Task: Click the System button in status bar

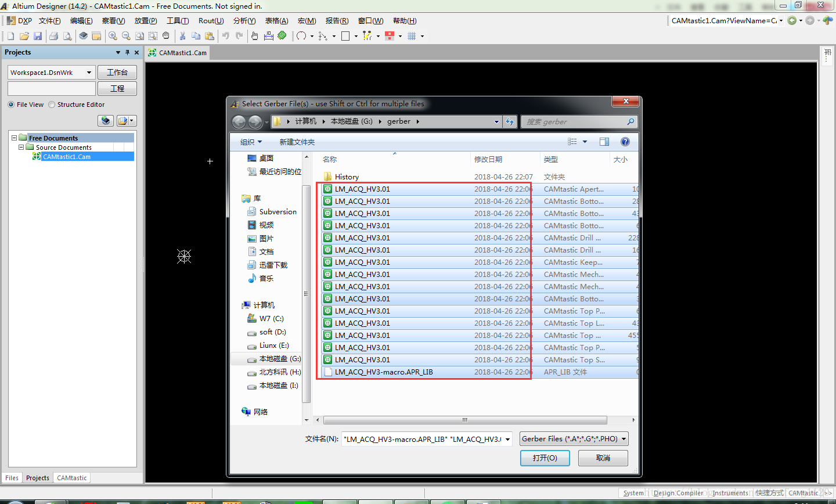Action: [x=633, y=493]
